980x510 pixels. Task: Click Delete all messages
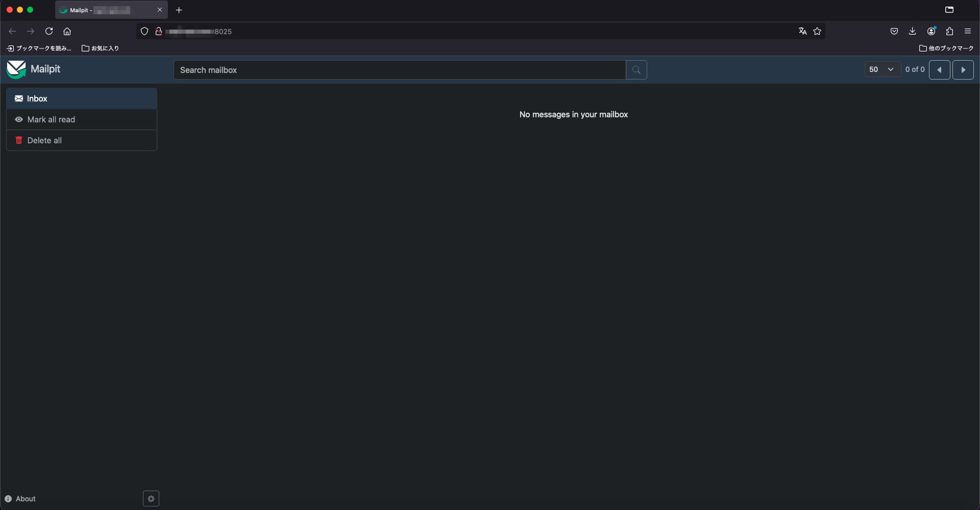(x=82, y=140)
